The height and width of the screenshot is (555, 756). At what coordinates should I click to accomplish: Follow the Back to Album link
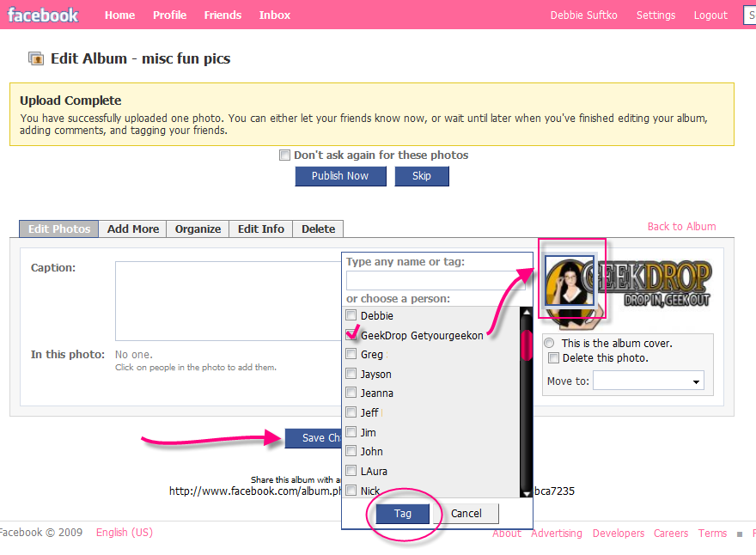pos(681,226)
